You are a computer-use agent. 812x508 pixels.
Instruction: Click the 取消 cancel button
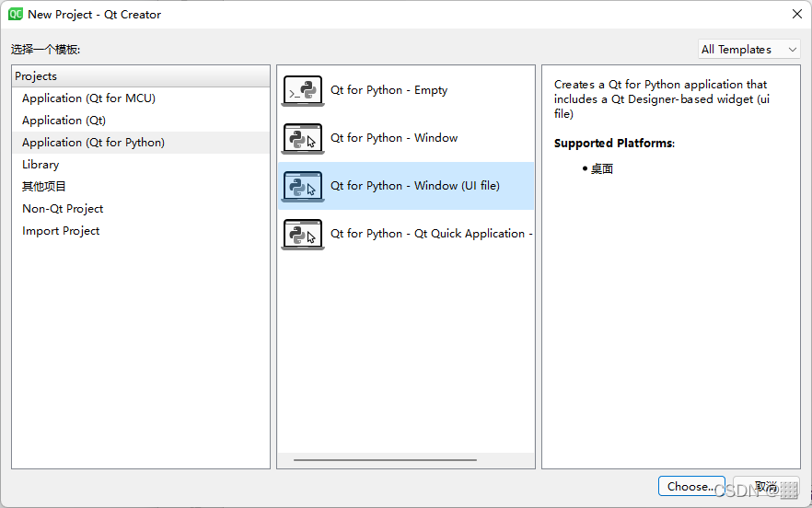tap(766, 486)
